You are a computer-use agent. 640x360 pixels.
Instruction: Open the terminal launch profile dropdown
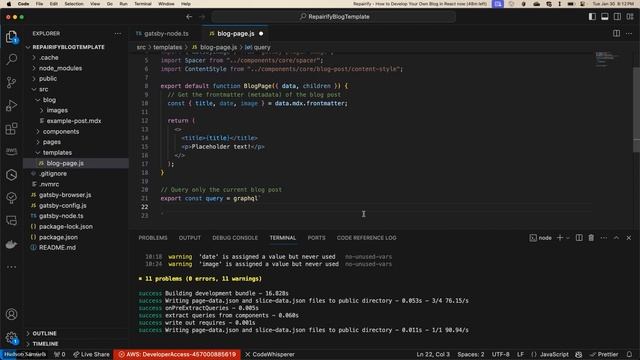point(568,238)
